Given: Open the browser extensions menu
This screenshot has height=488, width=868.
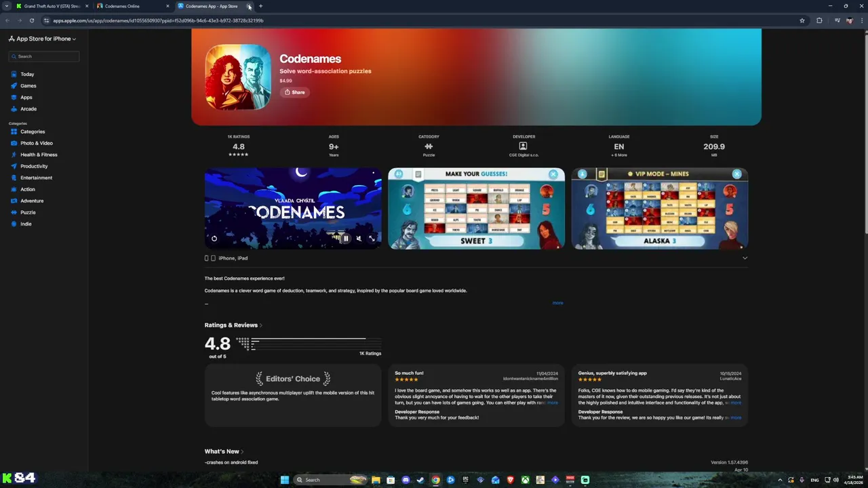Looking at the screenshot, I should [x=819, y=20].
